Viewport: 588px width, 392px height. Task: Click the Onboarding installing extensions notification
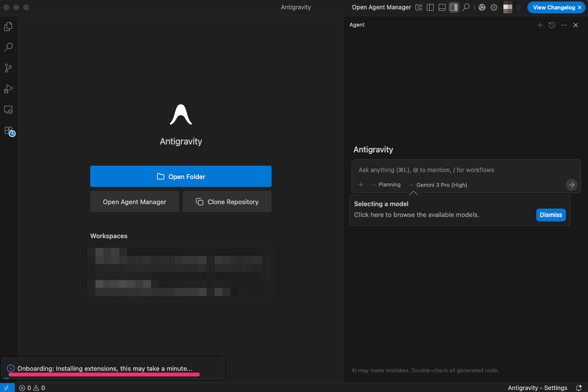(x=113, y=368)
